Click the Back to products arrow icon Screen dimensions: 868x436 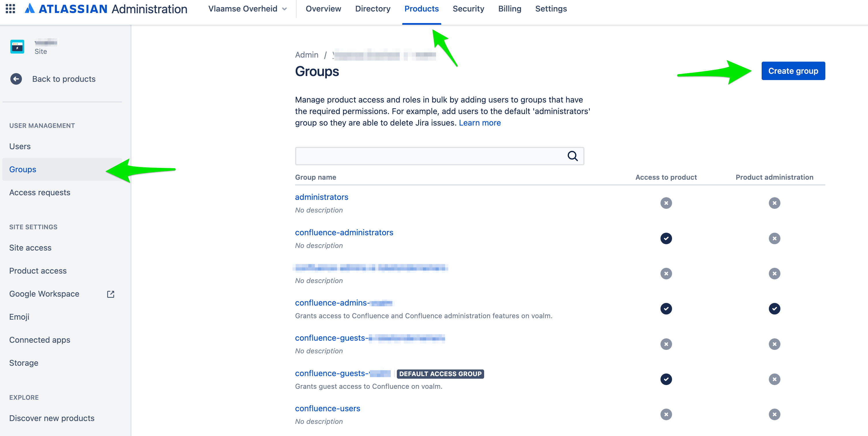[x=16, y=79]
